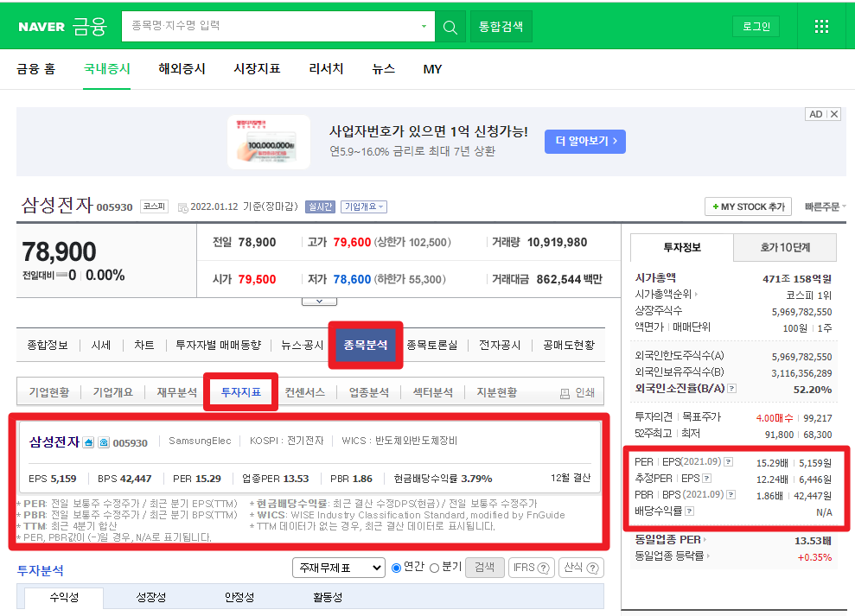Click the 금융 logo text
Image resolution: width=855 pixels, height=616 pixels.
coord(89,26)
